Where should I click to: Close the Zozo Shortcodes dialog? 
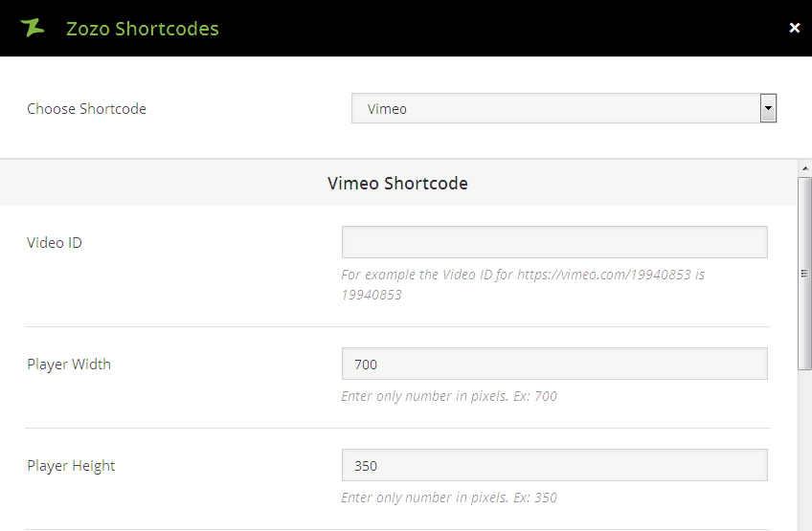coord(794,28)
